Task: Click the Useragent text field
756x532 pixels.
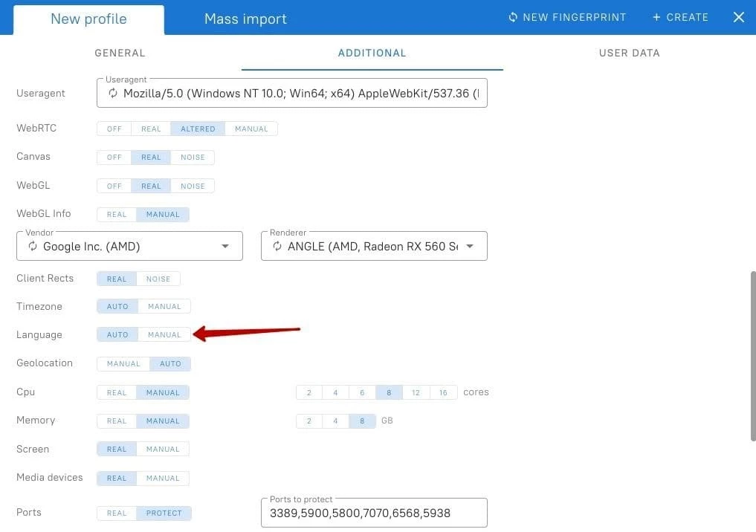Action: tap(291, 93)
